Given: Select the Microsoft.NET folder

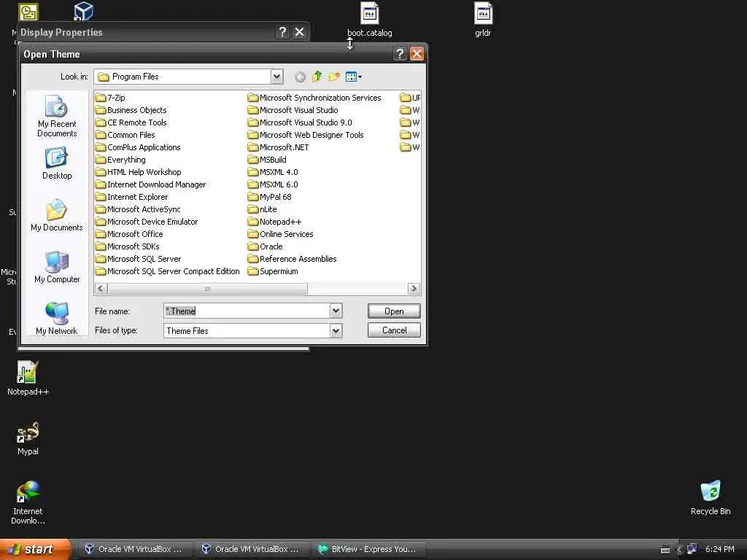Looking at the screenshot, I should tap(279, 147).
